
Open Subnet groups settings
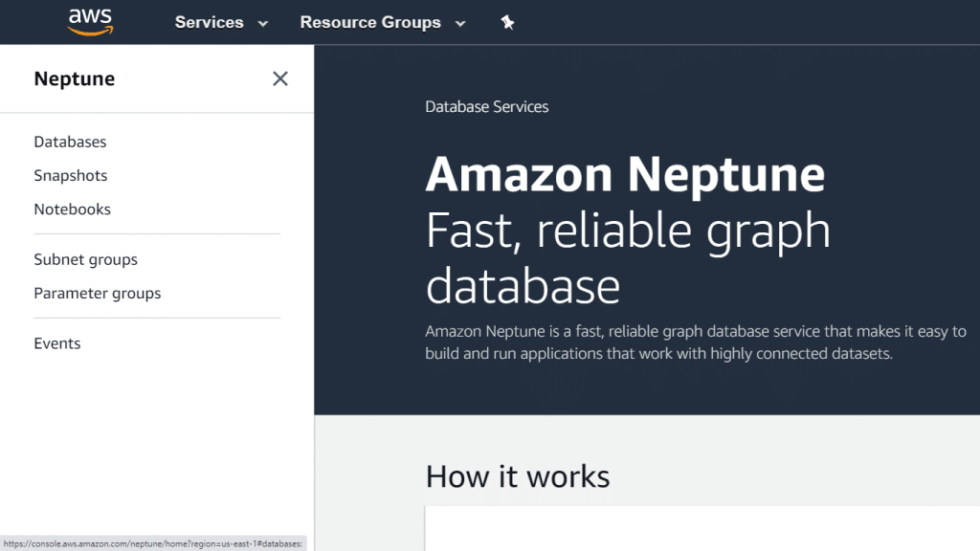coord(84,259)
